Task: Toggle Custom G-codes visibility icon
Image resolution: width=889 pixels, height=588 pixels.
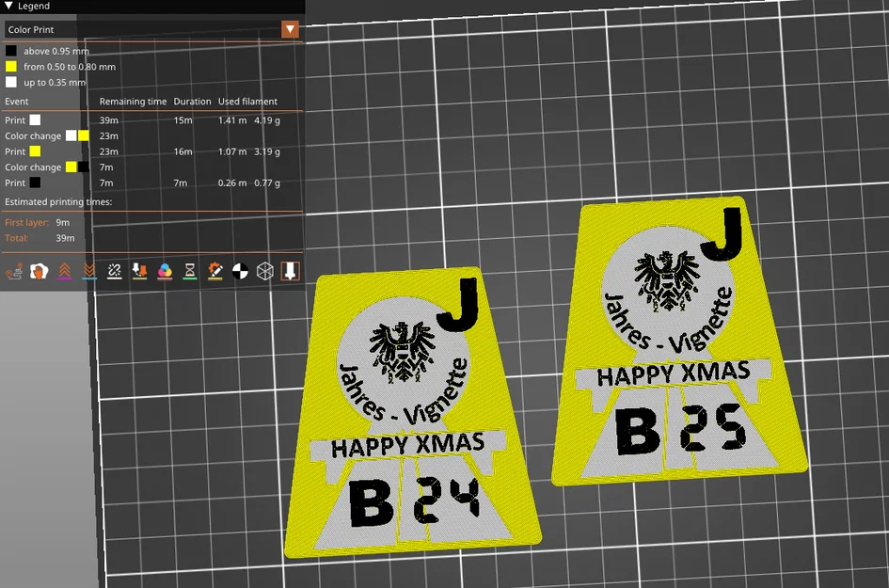Action: tap(214, 272)
